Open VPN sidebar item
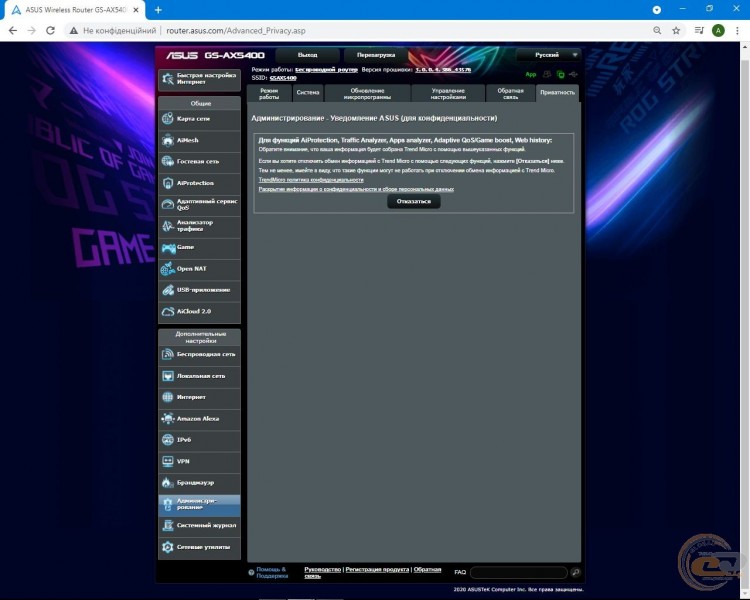Image resolution: width=750 pixels, height=600 pixels. point(199,461)
